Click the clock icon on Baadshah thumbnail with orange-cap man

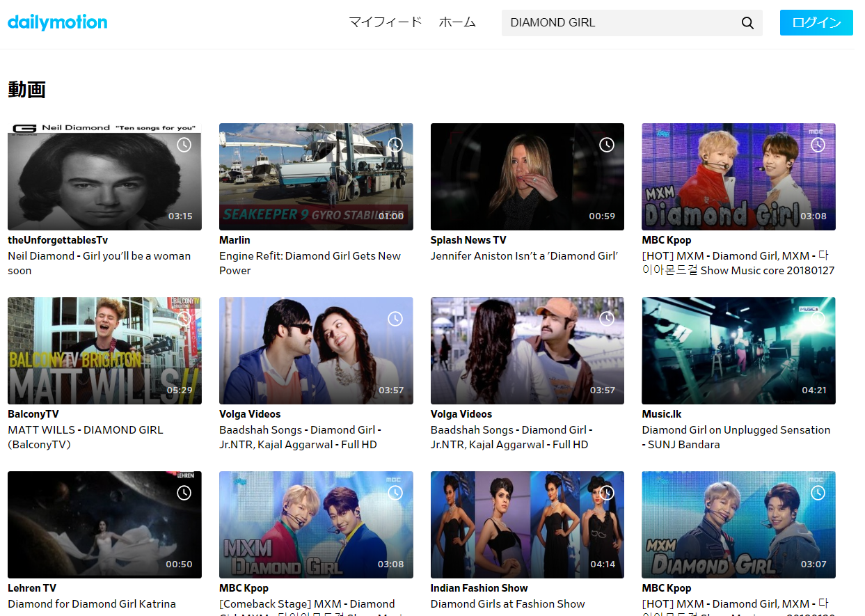pyautogui.click(x=607, y=319)
